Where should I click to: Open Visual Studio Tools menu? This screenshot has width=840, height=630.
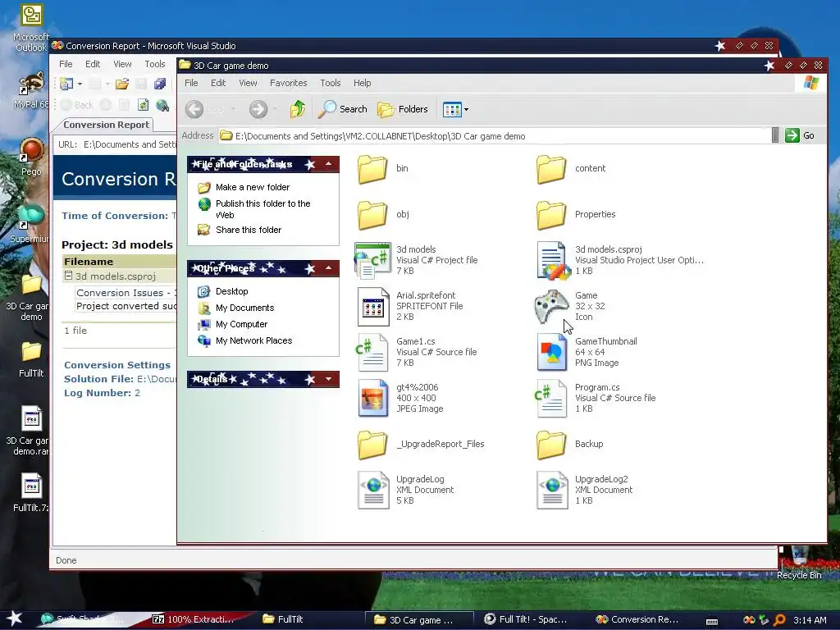click(155, 64)
